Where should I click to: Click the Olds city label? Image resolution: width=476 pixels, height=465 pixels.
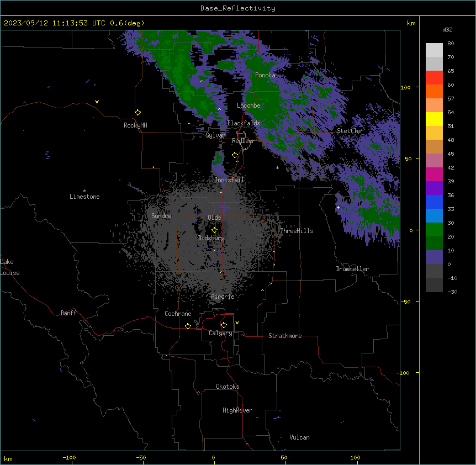click(214, 218)
